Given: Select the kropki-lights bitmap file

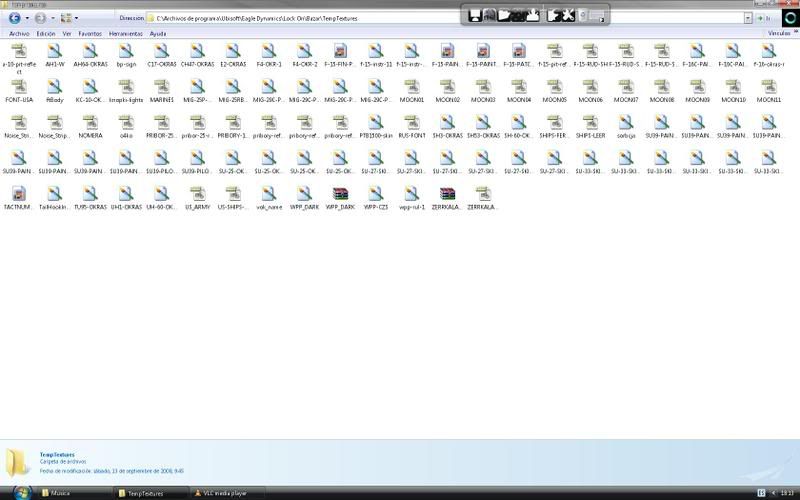Looking at the screenshot, I should [126, 91].
